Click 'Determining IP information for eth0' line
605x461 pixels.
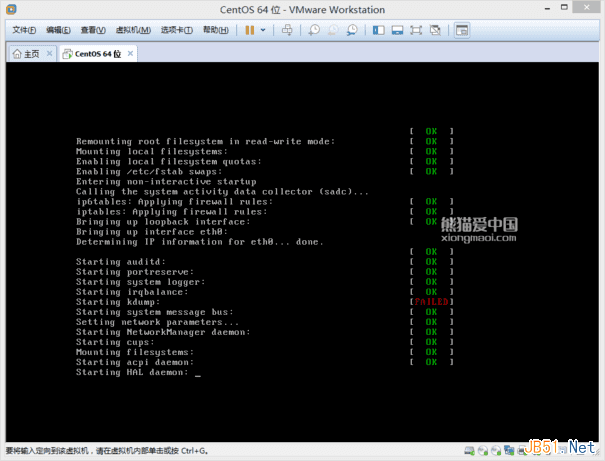click(199, 242)
